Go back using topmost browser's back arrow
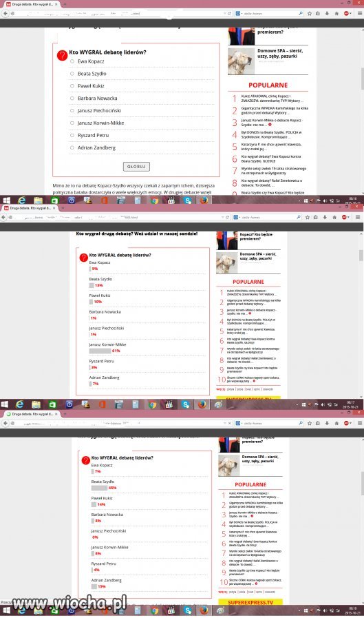Screen dimensions: 364x620 5,14
